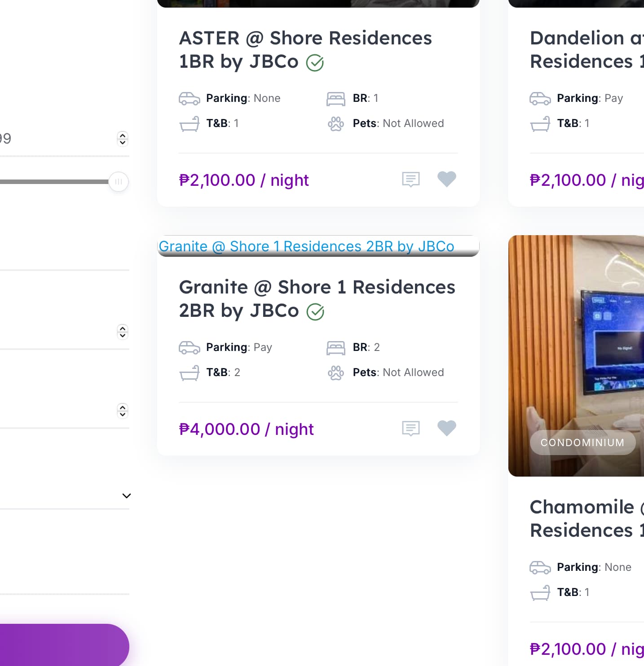Click the stepper arrows on the price field ending in 99
The width and height of the screenshot is (644, 666).
(123, 139)
